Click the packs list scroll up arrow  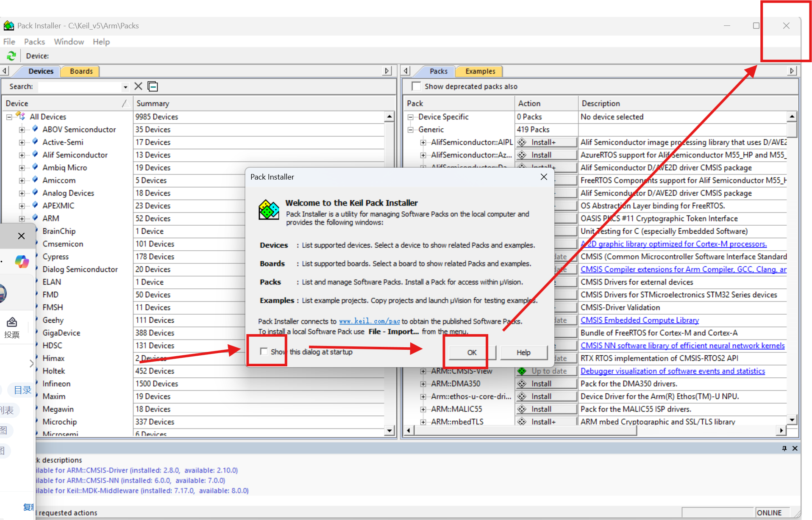[x=792, y=116]
